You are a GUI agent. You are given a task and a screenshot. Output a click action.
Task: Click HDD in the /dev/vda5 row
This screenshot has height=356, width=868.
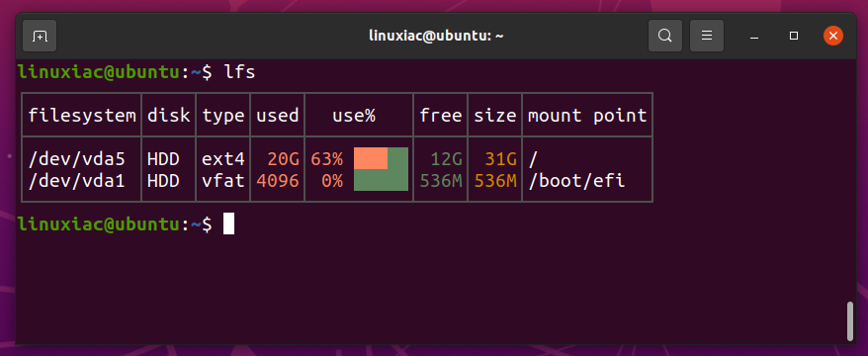(163, 159)
